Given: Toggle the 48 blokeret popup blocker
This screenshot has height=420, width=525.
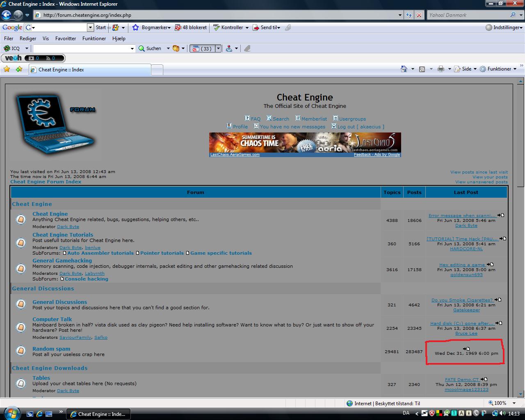Looking at the screenshot, I should [x=191, y=27].
